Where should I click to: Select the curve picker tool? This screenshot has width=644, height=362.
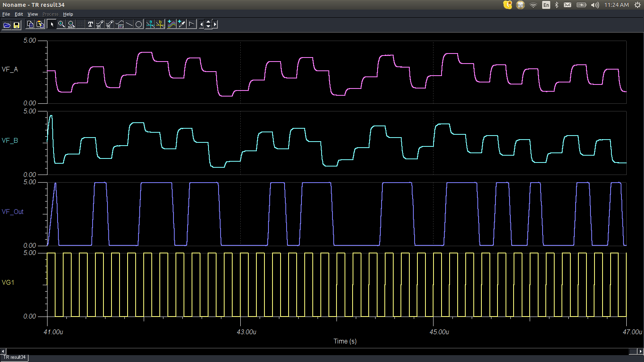click(x=181, y=24)
